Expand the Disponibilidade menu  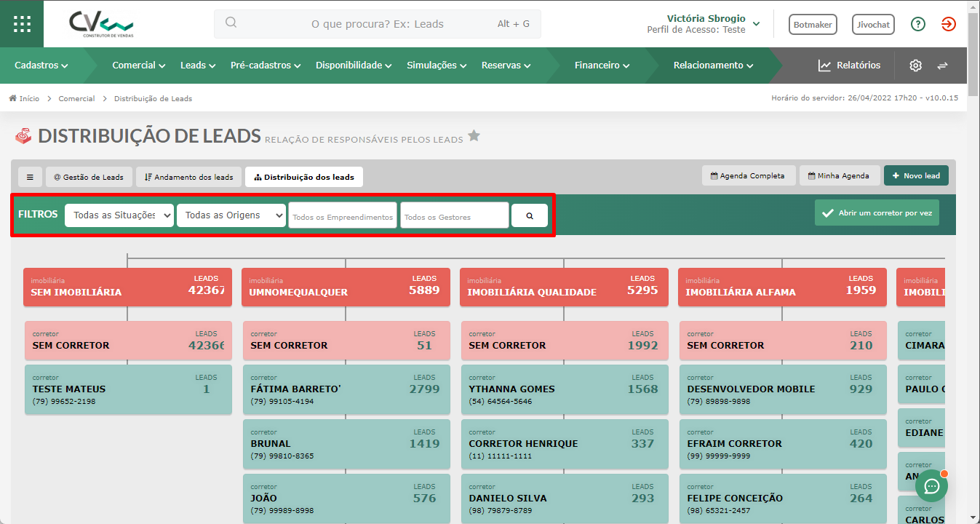click(354, 65)
